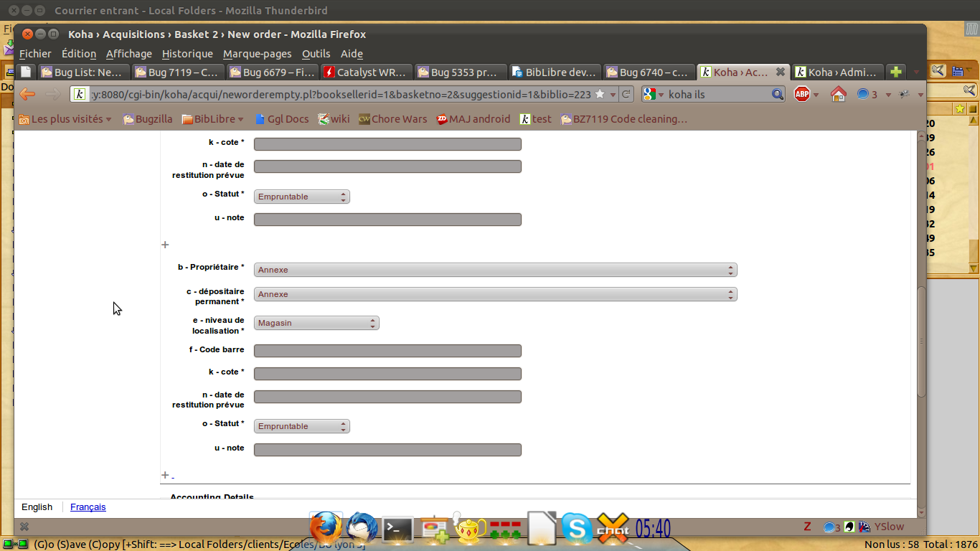The height and width of the screenshot is (551, 980).
Task: Expand the 'b - Propriétaire' dropdown
Action: coord(495,270)
